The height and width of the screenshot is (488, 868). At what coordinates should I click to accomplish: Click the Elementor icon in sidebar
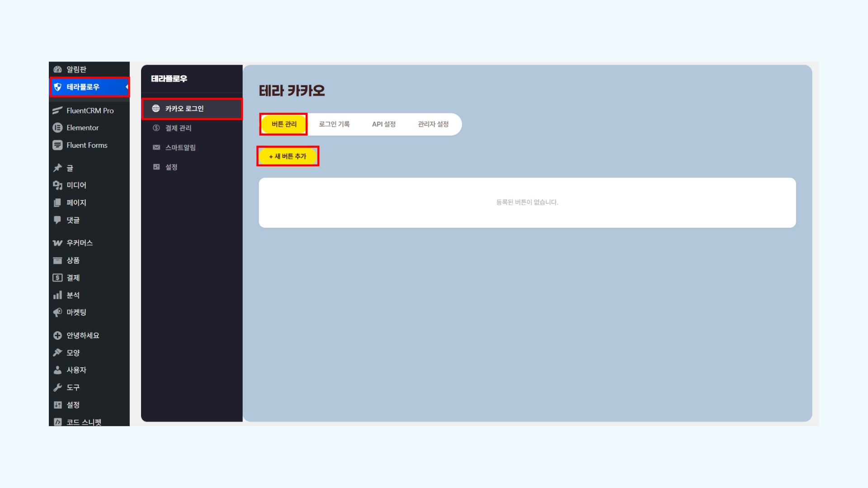point(57,128)
